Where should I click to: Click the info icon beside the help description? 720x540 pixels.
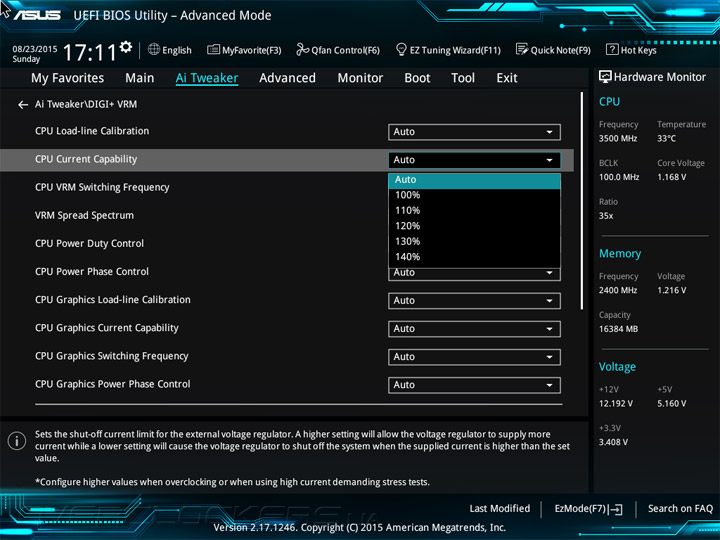click(x=17, y=440)
